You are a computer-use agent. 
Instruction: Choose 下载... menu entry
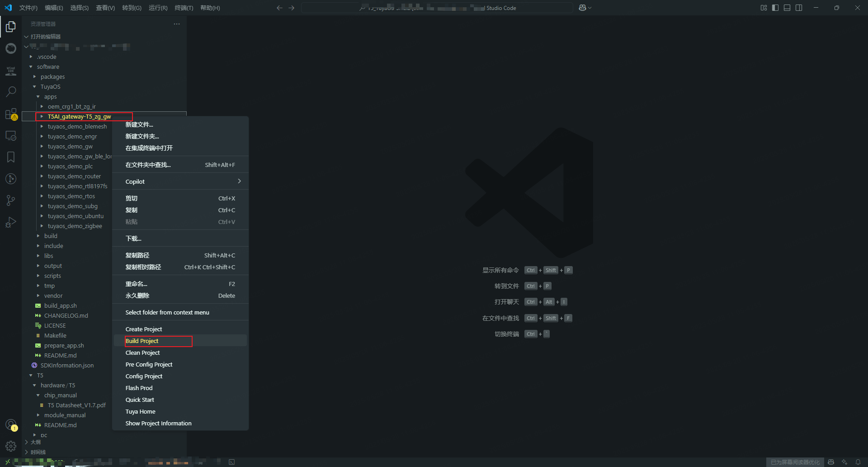pos(180,238)
